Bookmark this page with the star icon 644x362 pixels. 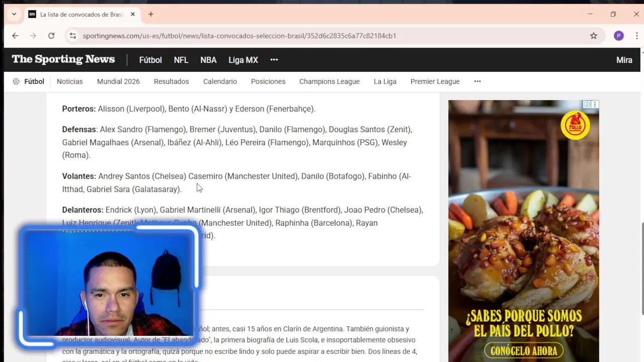pyautogui.click(x=594, y=36)
